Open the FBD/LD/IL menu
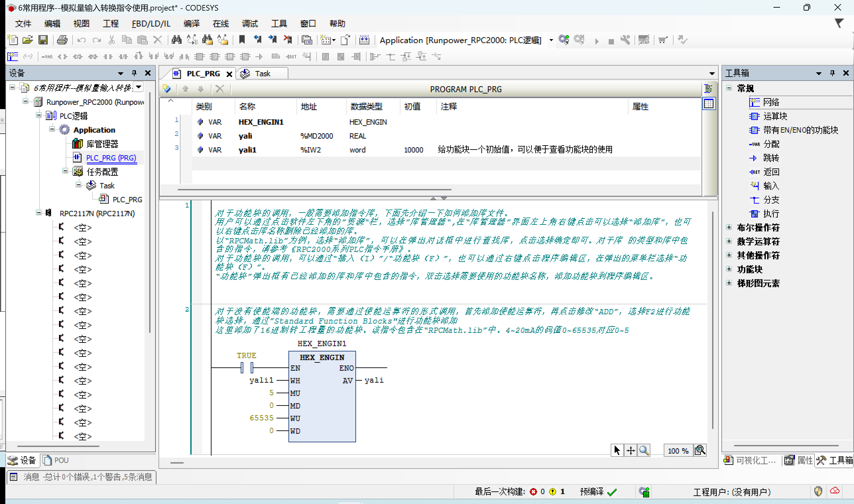This screenshot has height=504, width=854. tap(151, 24)
